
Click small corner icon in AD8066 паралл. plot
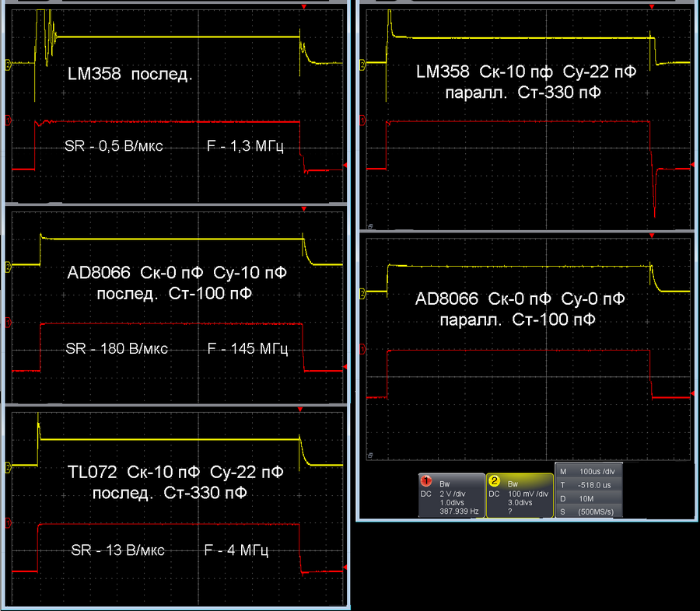(370, 456)
